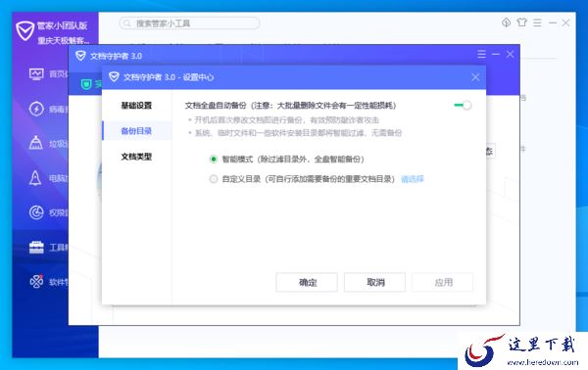The image size is (588, 370).
Task: Select the 自定义目录 radio option
Action: (214, 179)
